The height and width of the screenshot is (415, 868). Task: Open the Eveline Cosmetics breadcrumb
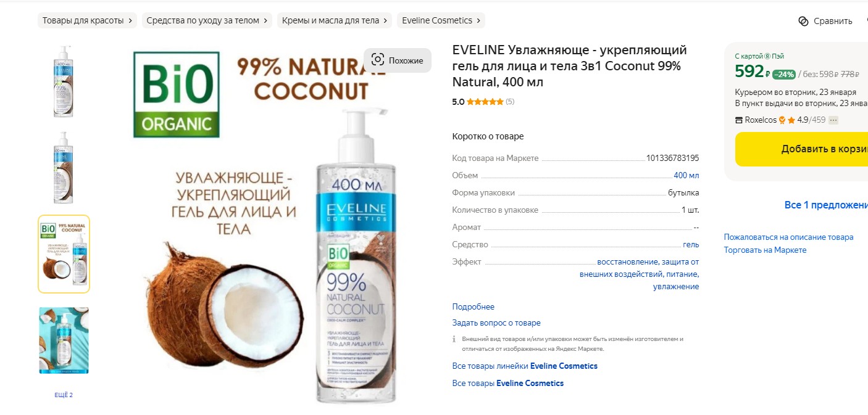[x=441, y=20]
